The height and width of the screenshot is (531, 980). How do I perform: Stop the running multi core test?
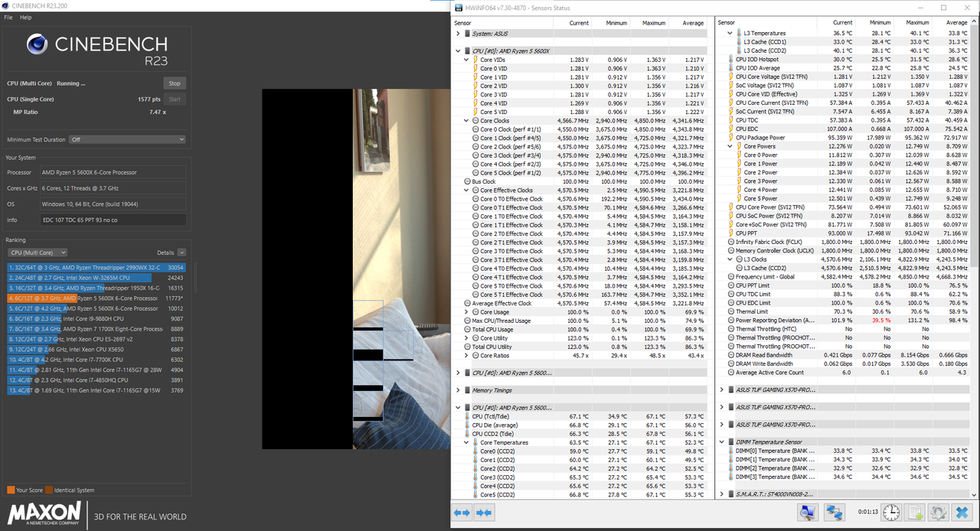coord(175,83)
